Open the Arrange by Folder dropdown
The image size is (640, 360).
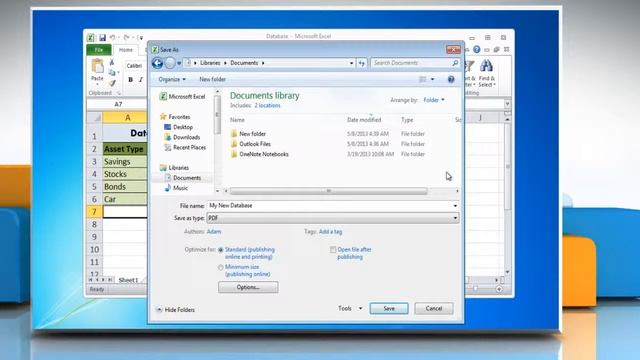[x=434, y=100]
